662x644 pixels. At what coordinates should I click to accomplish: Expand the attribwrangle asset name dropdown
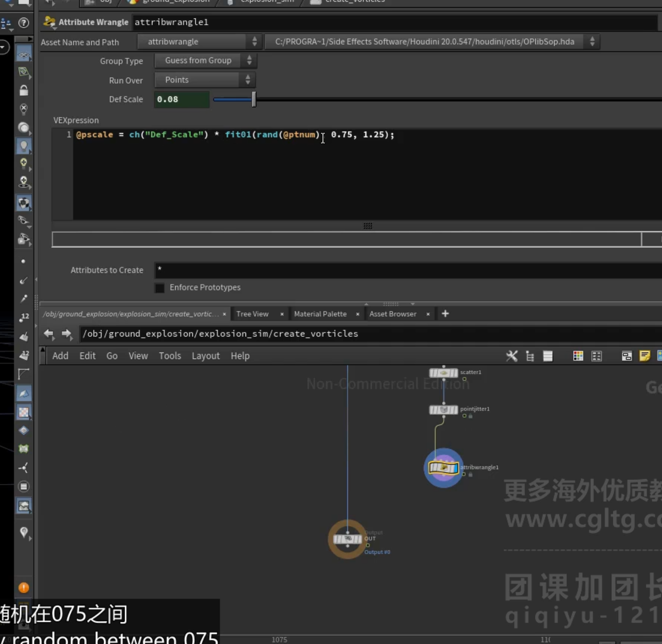[x=199, y=42]
